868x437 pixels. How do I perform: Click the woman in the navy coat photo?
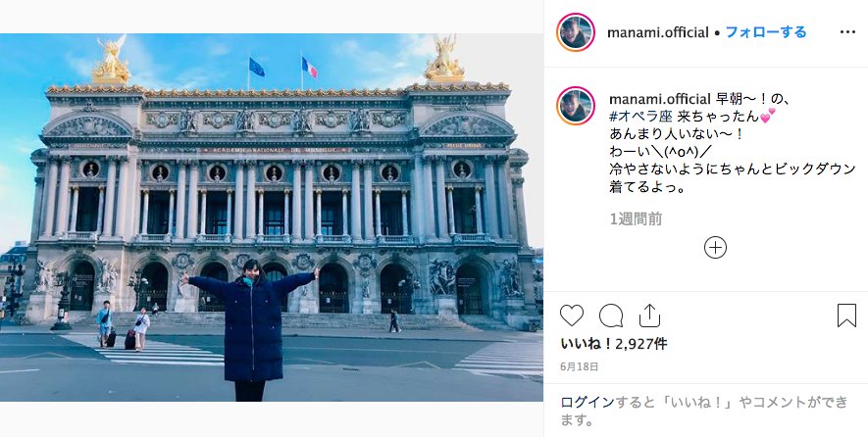(250, 329)
